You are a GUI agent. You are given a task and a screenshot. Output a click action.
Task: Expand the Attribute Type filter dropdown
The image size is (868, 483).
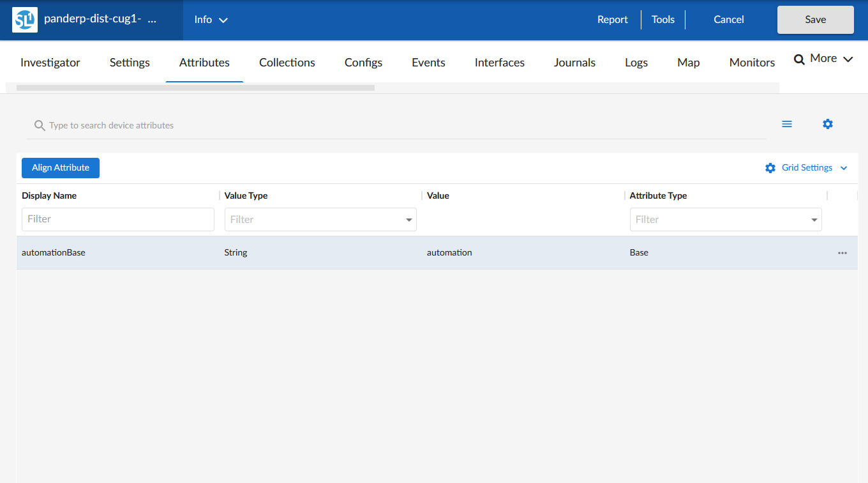coord(814,220)
